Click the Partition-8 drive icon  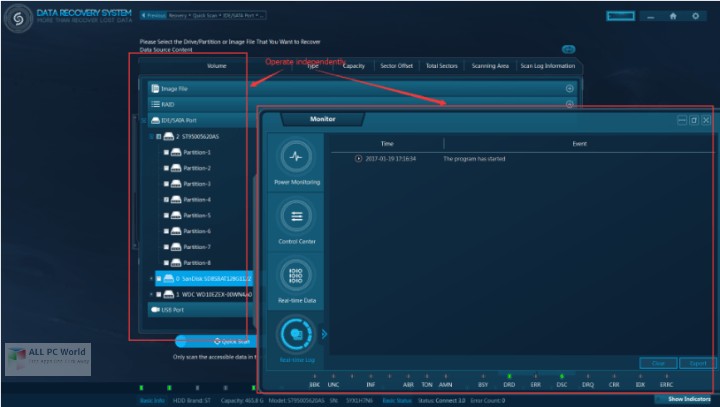coord(176,263)
